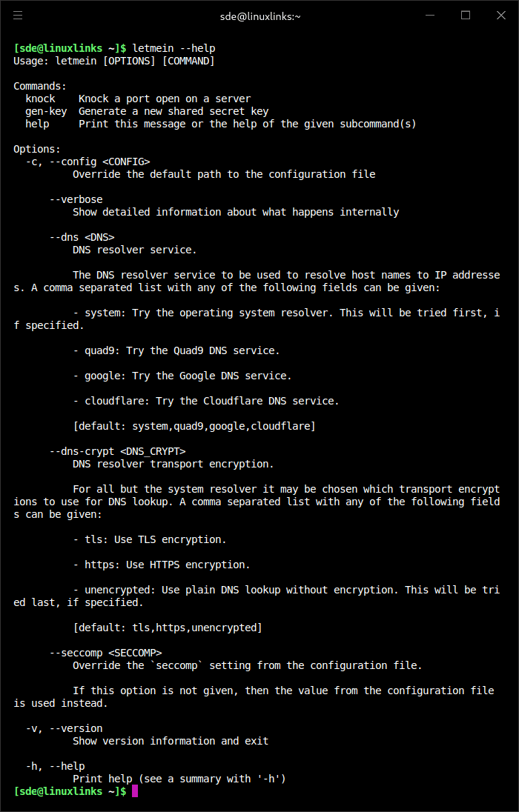Click the '-h, --help' option line
This screenshot has width=519, height=812.
[55, 766]
